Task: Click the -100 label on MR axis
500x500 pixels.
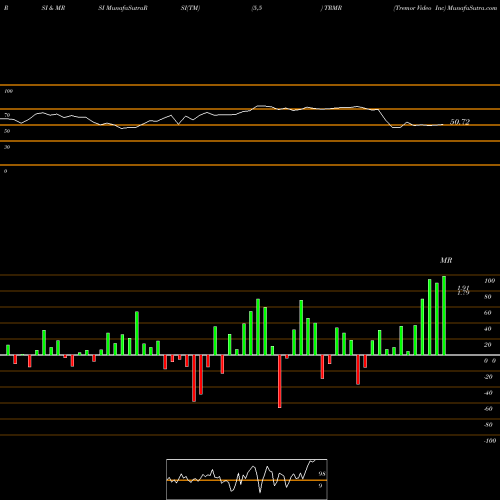Action: [x=490, y=441]
